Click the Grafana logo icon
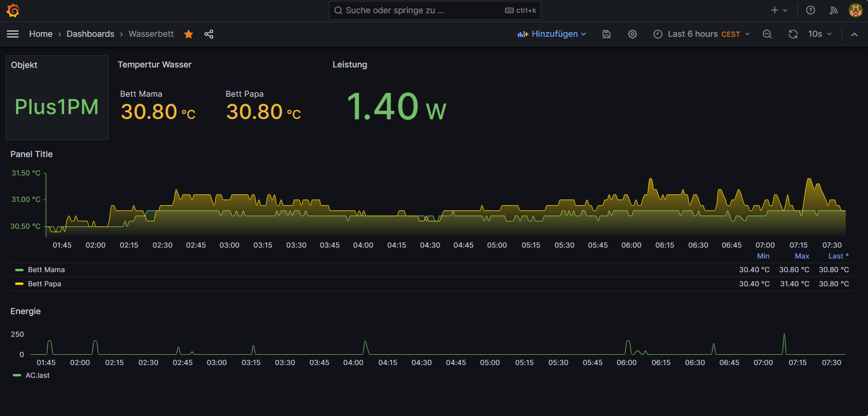The image size is (868, 416). (13, 10)
